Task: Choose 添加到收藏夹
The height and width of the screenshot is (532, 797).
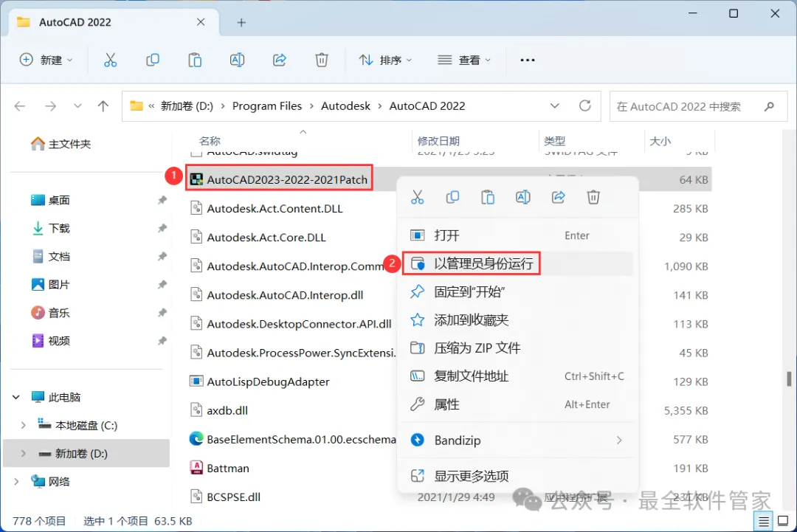Action: [x=517, y=320]
